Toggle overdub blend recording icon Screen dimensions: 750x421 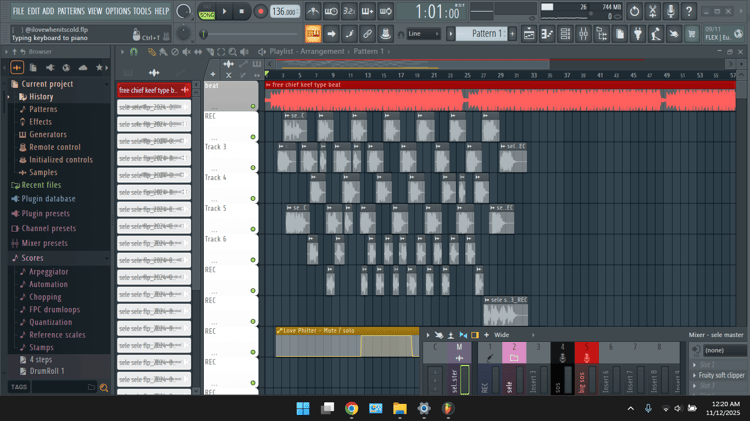[x=367, y=11]
